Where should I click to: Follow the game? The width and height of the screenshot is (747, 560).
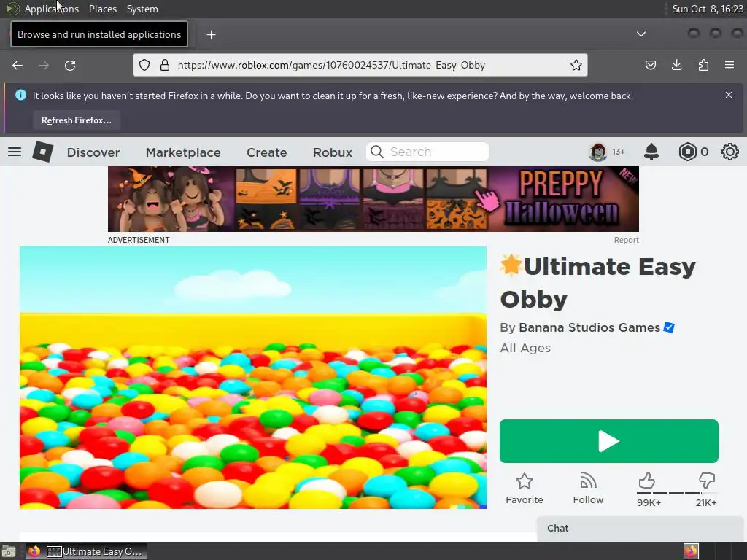point(588,489)
